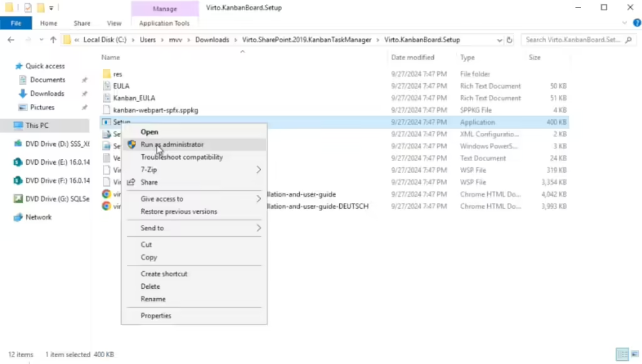Choose Copy in the context menu

click(x=149, y=257)
